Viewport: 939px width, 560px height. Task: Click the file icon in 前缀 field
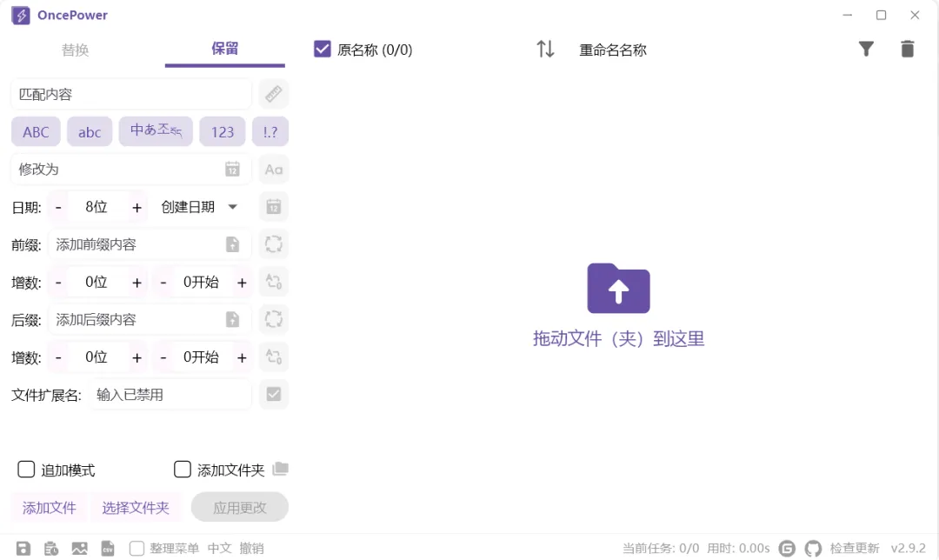[x=232, y=244]
